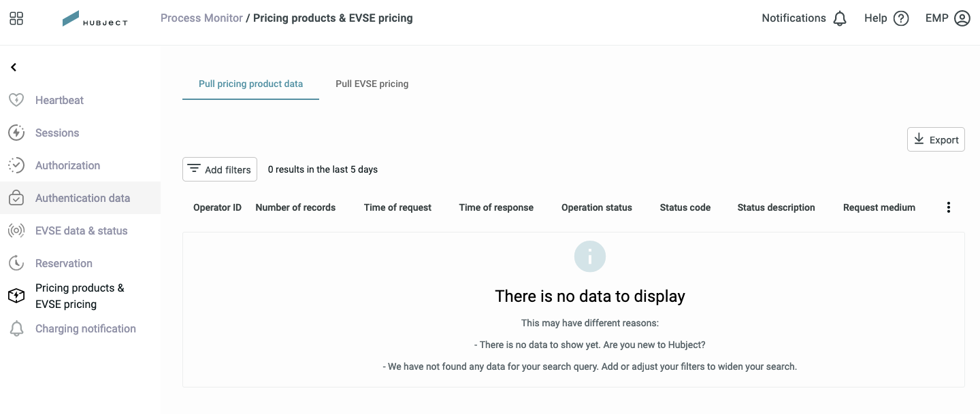Export the pricing data
The image size is (980, 414).
(x=936, y=139)
